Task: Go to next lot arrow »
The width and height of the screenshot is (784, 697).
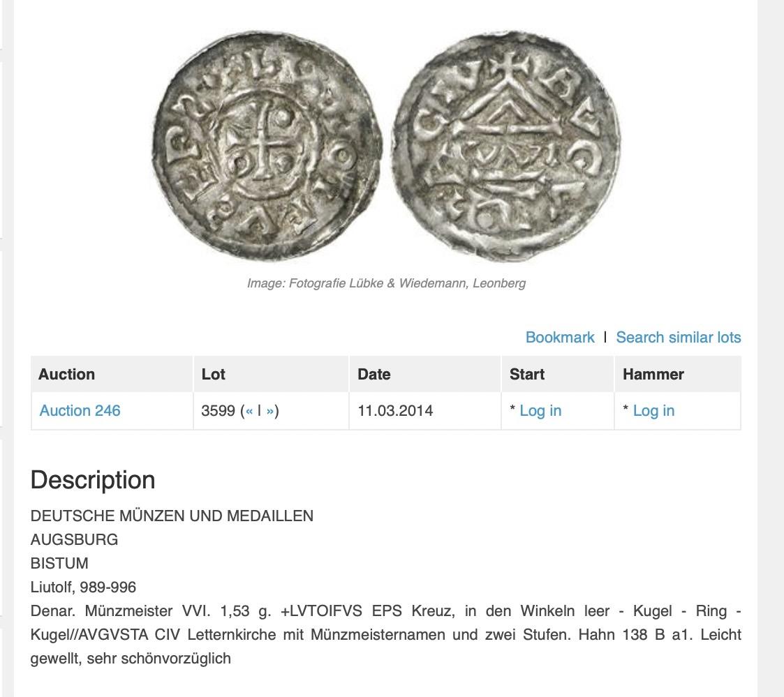Action: [270, 411]
